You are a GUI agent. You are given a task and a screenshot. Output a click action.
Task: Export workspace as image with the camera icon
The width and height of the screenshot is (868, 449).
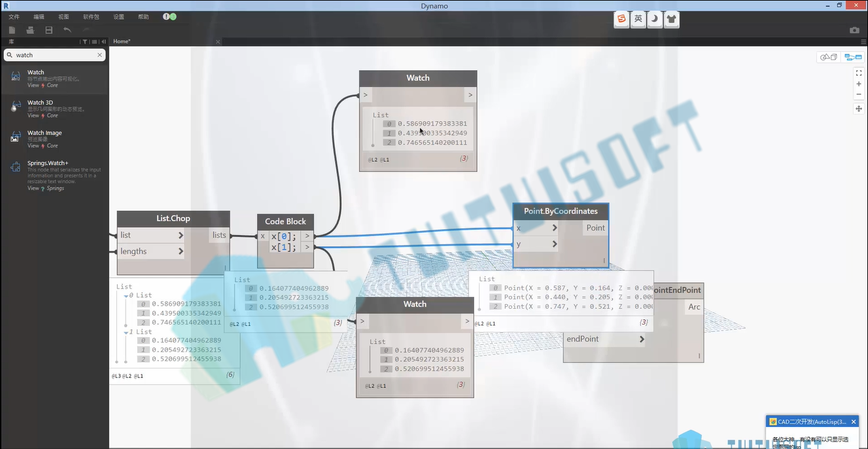pos(854,30)
